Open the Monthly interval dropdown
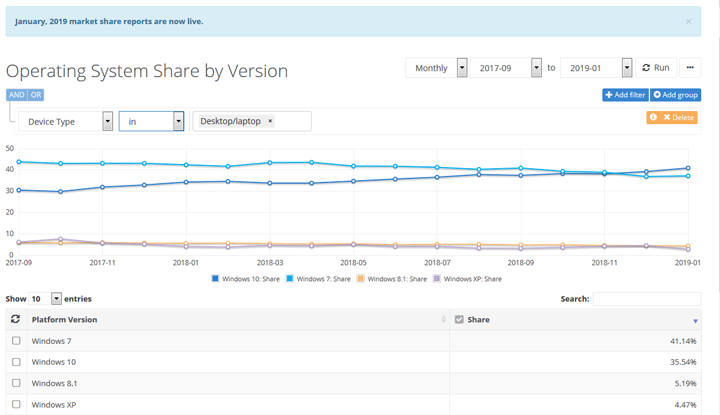The width and height of the screenshot is (720, 415). click(462, 68)
